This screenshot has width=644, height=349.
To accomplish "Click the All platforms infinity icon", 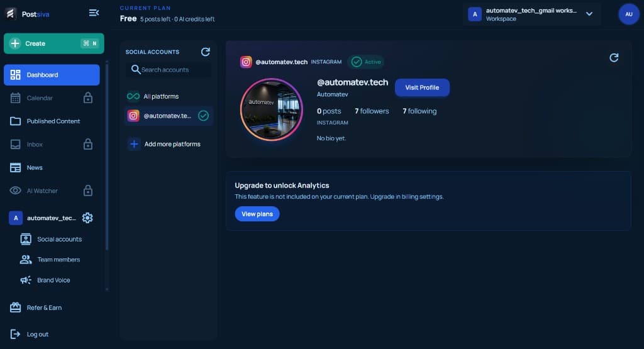I will [133, 96].
